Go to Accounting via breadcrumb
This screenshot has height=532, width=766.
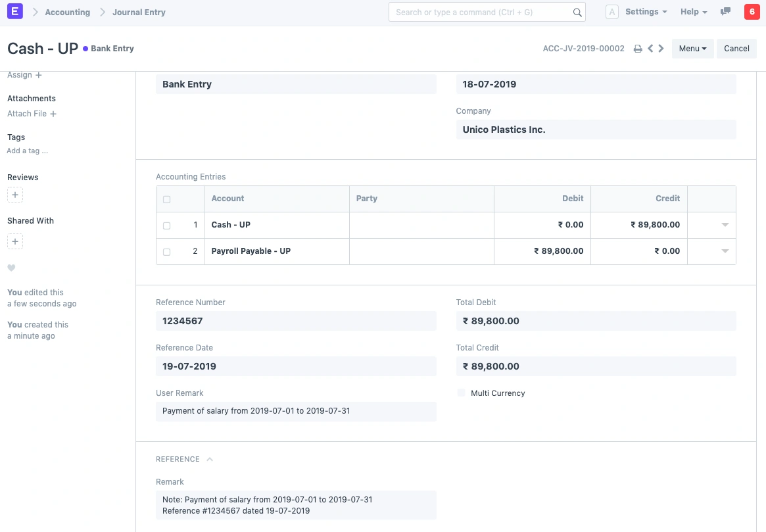(68, 11)
